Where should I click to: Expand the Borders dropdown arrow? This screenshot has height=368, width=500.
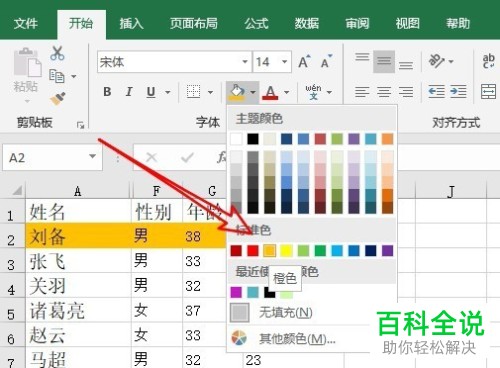tap(210, 92)
